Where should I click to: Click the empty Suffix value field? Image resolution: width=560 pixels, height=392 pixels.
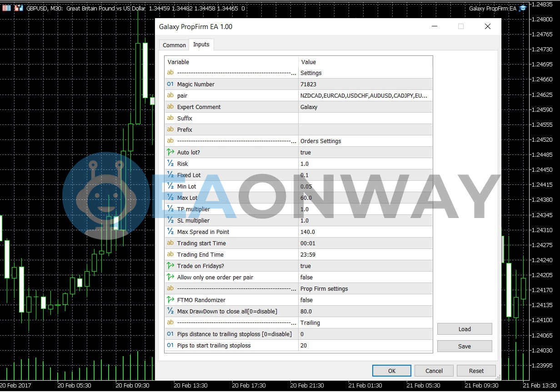(x=365, y=118)
